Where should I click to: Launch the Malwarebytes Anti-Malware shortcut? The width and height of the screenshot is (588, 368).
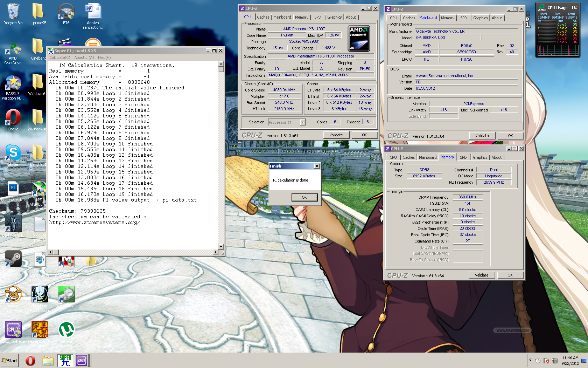(x=66, y=266)
